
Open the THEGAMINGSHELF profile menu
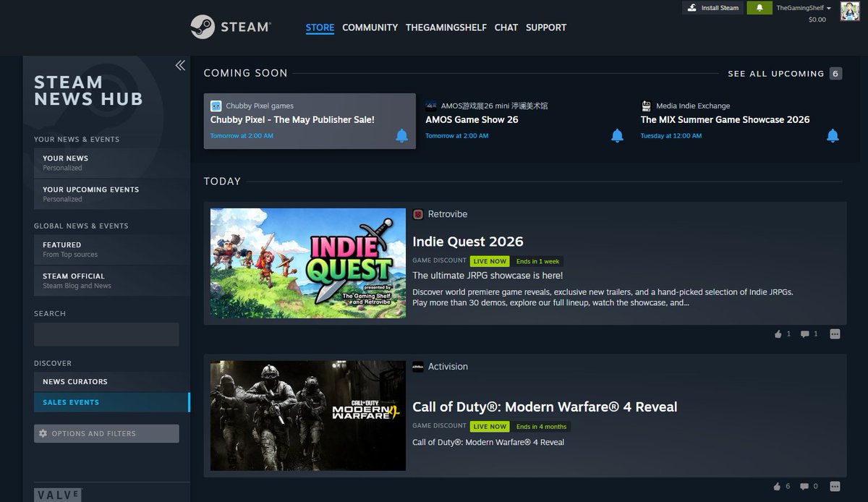pyautogui.click(x=446, y=27)
